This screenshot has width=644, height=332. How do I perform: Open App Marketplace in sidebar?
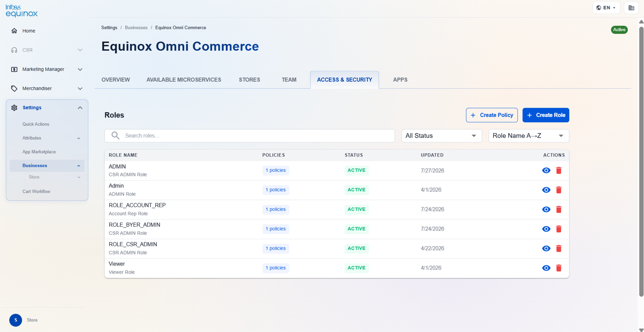(x=39, y=152)
